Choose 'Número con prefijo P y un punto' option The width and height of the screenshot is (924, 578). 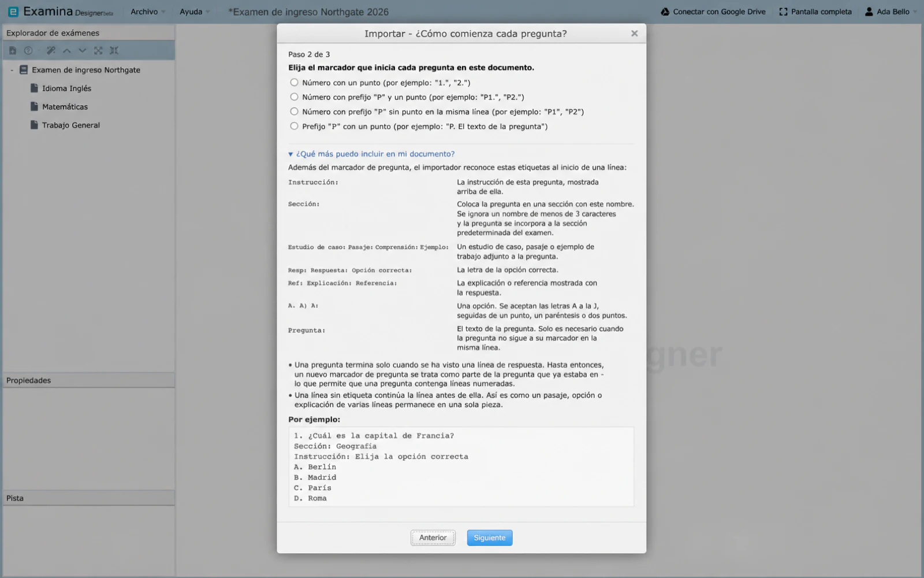[295, 97]
